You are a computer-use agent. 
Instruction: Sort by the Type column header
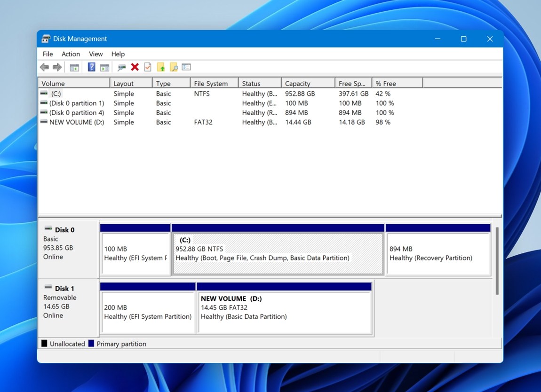pos(171,84)
